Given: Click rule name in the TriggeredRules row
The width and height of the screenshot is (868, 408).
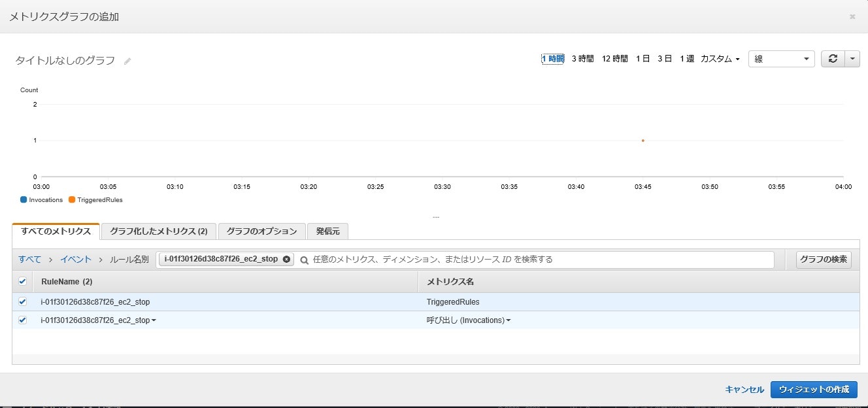Looking at the screenshot, I should click(x=95, y=302).
